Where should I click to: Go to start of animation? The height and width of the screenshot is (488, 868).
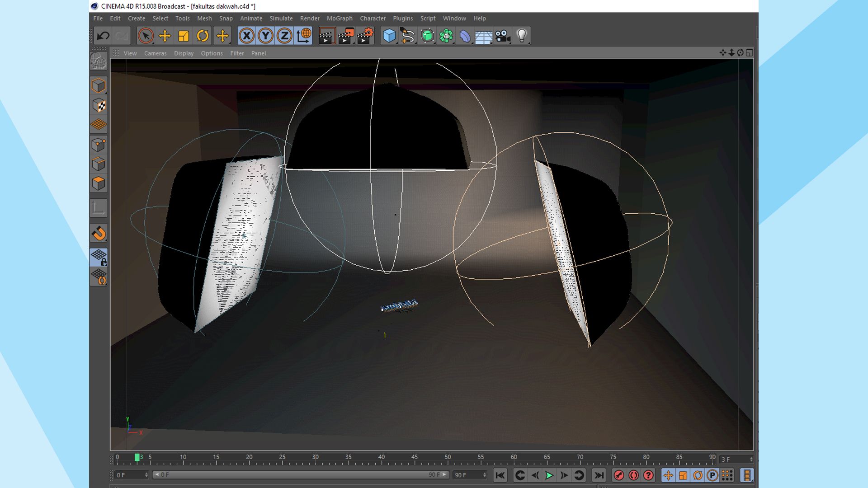(500, 475)
